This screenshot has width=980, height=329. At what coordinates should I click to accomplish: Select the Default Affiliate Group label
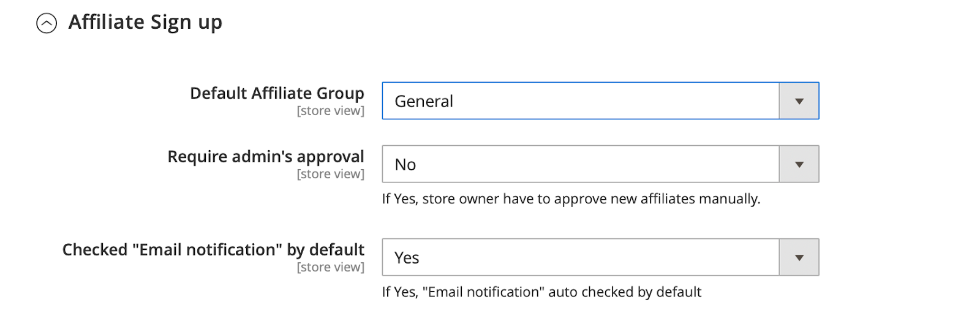(x=277, y=93)
